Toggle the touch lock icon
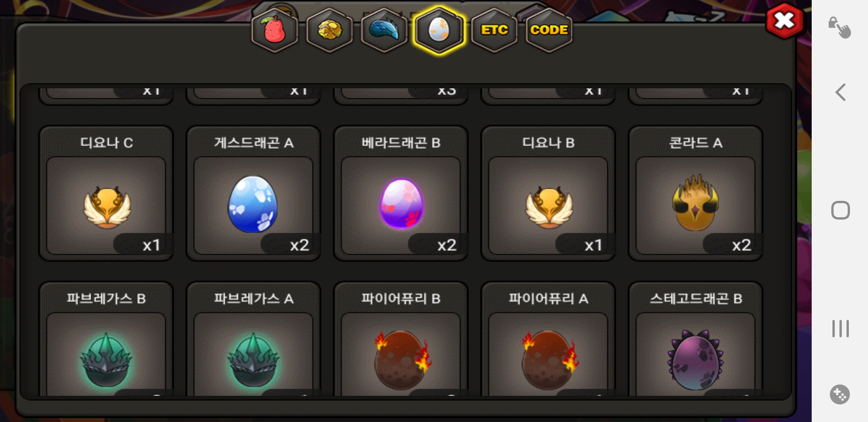Screen dimensions: 868x422 tap(839, 27)
